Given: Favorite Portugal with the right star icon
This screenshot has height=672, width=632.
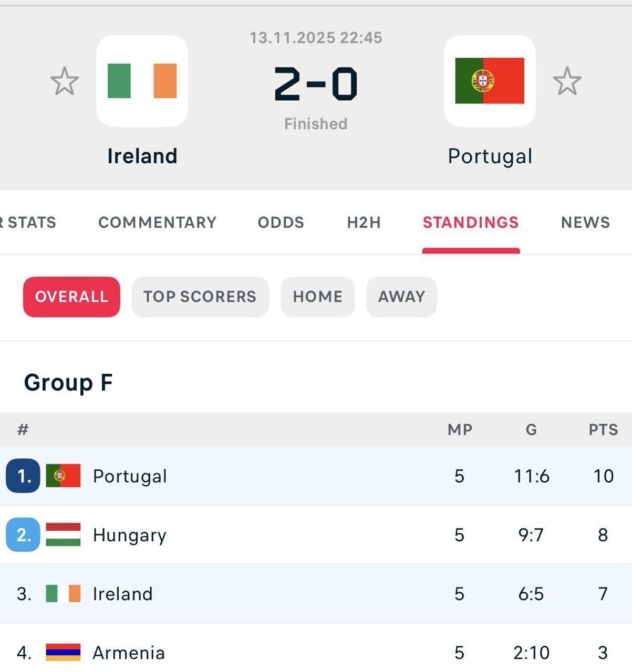Looking at the screenshot, I should click(567, 81).
